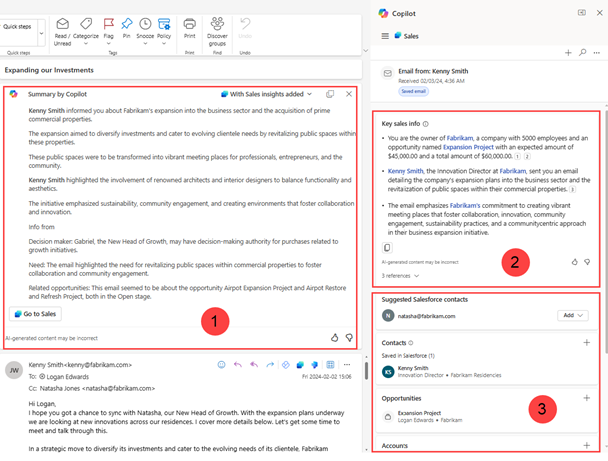Open Quick steps box
This screenshot has width=608, height=461.
(x=19, y=33)
